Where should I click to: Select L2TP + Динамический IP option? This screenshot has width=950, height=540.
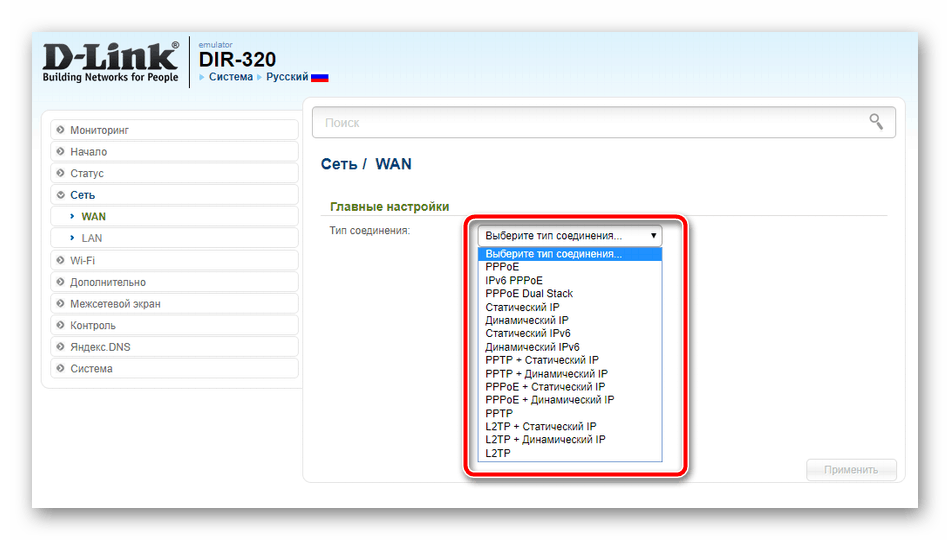tap(570, 439)
